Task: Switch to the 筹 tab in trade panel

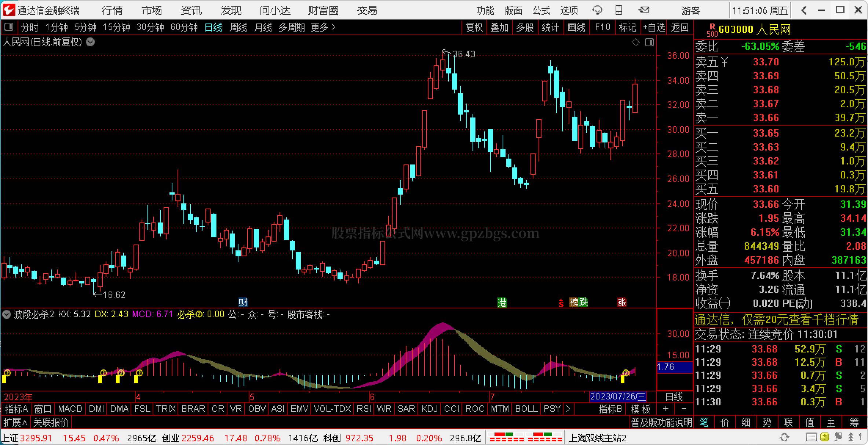Action: point(854,422)
